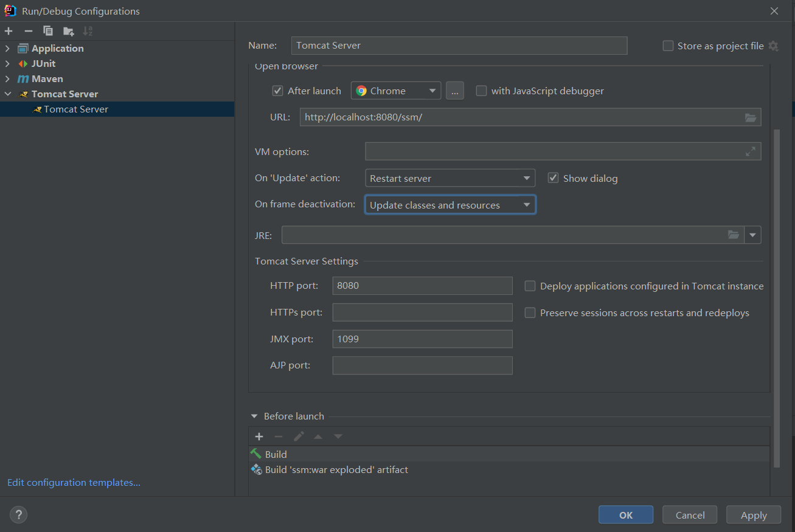Open browser selection ellipsis button
Image resolution: width=795 pixels, height=532 pixels.
(455, 91)
